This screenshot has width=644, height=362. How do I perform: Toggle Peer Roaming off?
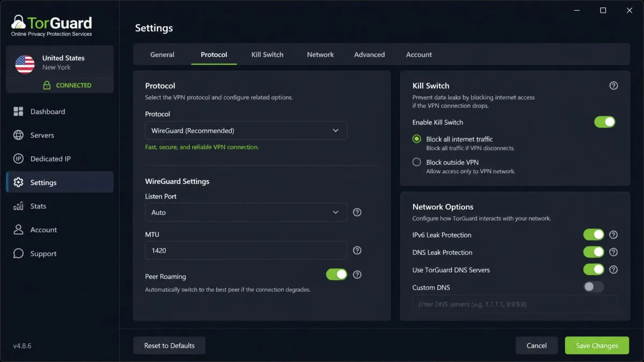pos(336,275)
